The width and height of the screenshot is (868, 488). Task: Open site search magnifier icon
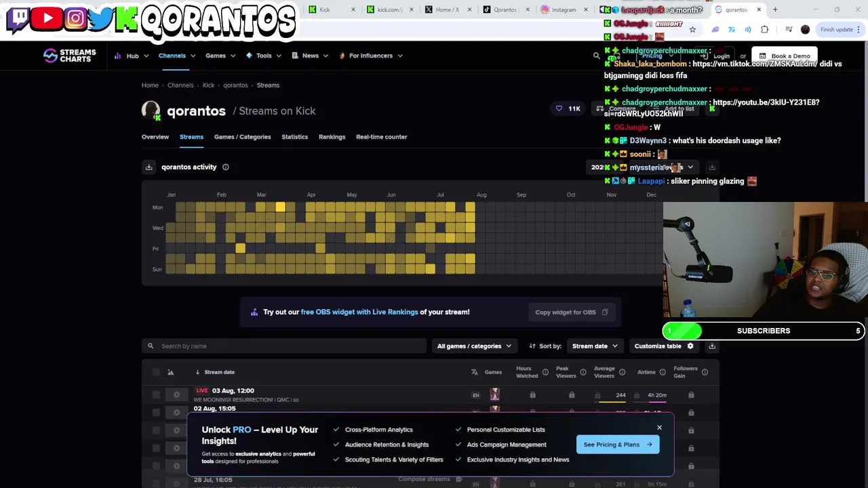(596, 56)
